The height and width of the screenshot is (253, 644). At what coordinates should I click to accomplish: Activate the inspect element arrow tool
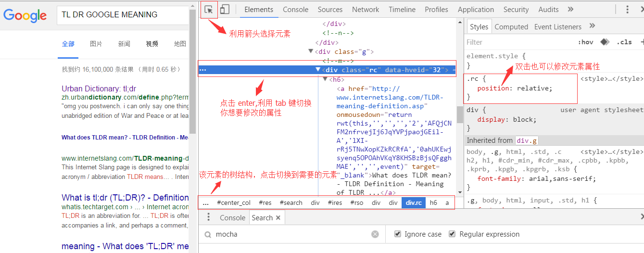click(x=209, y=10)
